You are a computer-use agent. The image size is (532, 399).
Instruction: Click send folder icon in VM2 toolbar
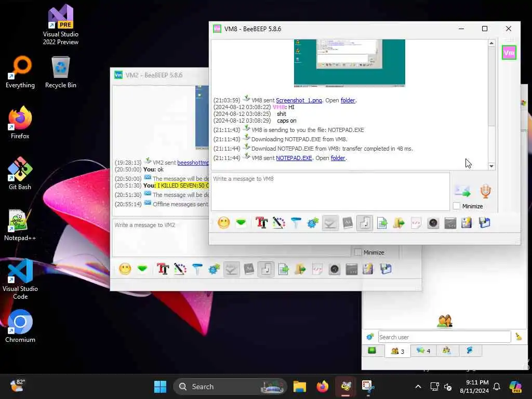click(300, 269)
